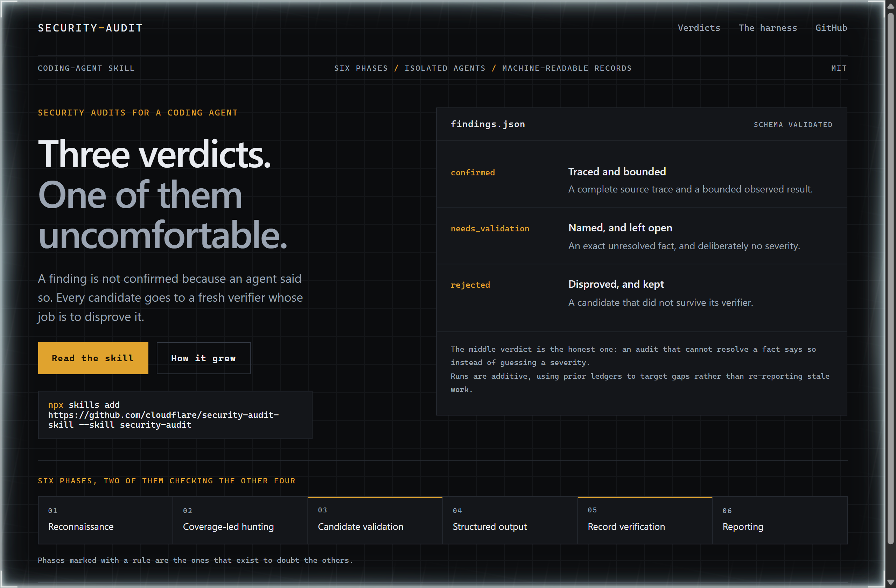Click the Three verdicts. headline

click(x=154, y=154)
